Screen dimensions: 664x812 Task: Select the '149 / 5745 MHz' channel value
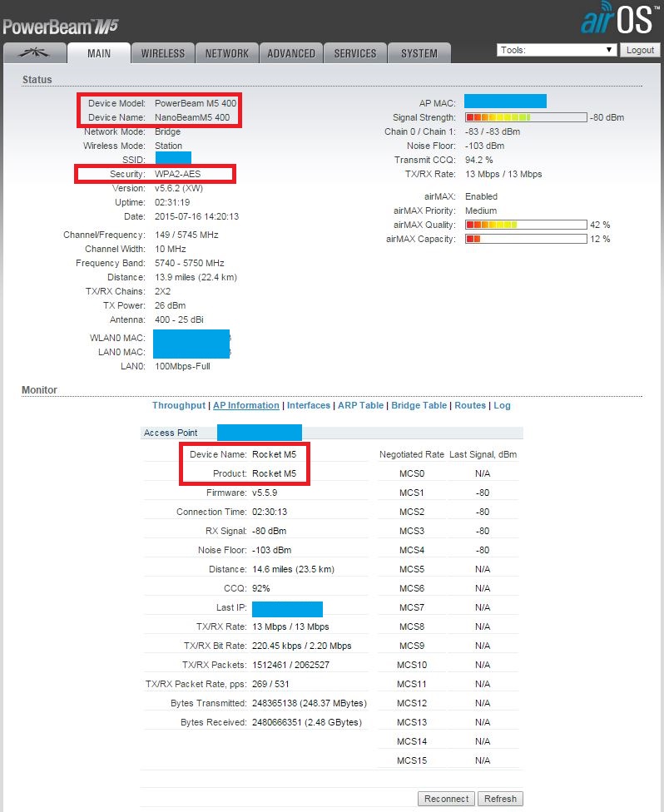[186, 235]
